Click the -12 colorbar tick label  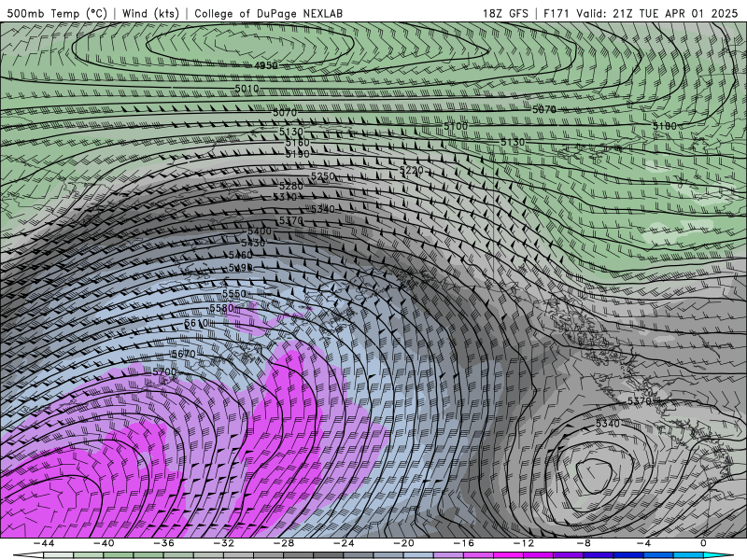click(x=524, y=543)
